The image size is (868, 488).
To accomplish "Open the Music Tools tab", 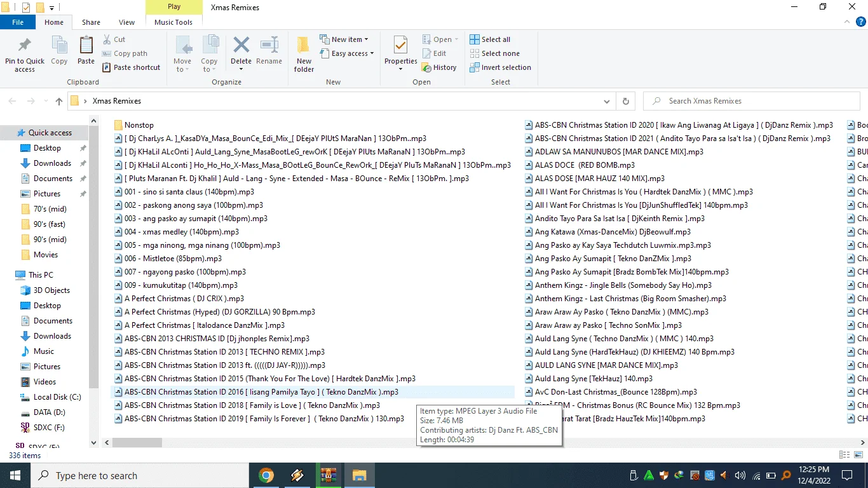I will (x=173, y=22).
